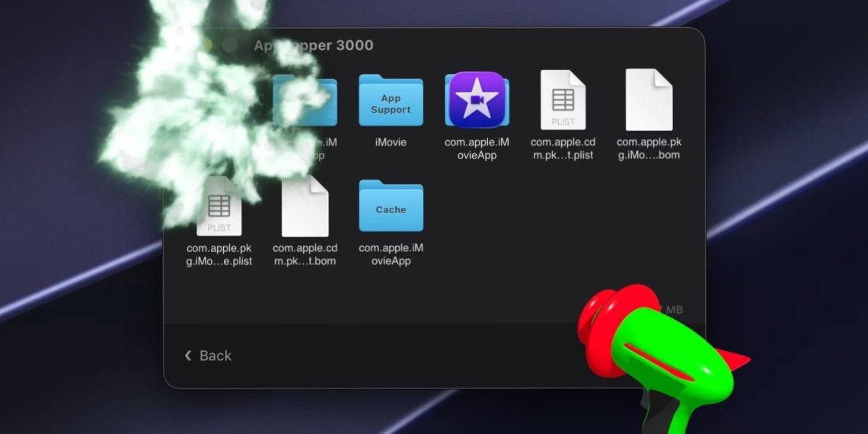Click the iMovie label under the App Support folder
The height and width of the screenshot is (434, 868).
click(391, 142)
